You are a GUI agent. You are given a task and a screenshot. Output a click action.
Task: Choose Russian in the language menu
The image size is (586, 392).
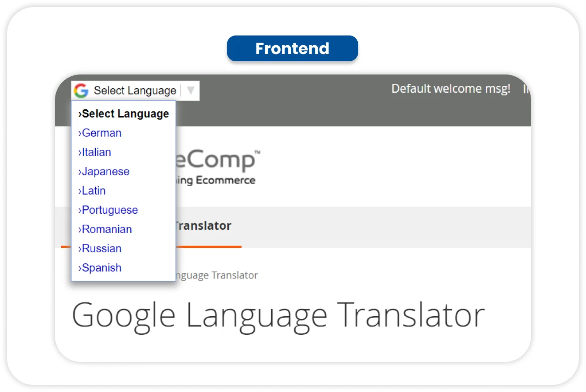point(101,248)
